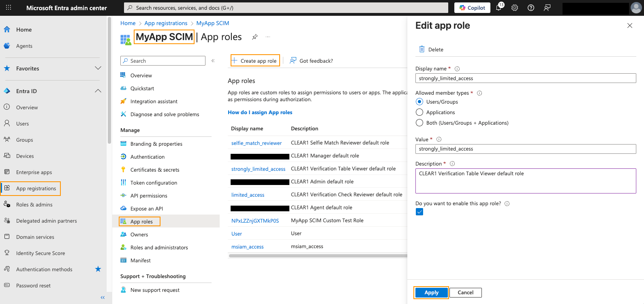644x304 pixels.
Task: Click the left navigation vertical scrollbar
Action: [x=109, y=81]
